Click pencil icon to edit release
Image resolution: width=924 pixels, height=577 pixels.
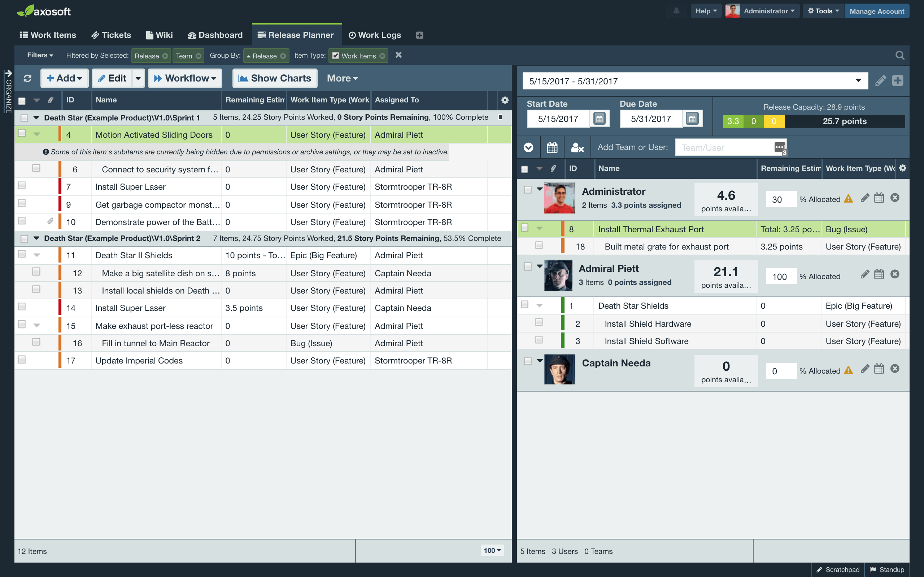point(880,81)
